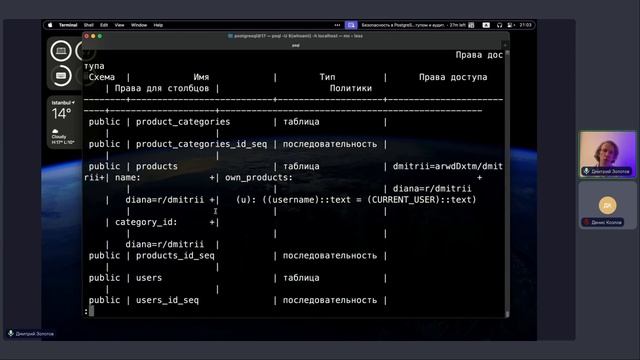Screen dimensions: 640x360
Task: Open the Shell menu
Action: (89, 25)
